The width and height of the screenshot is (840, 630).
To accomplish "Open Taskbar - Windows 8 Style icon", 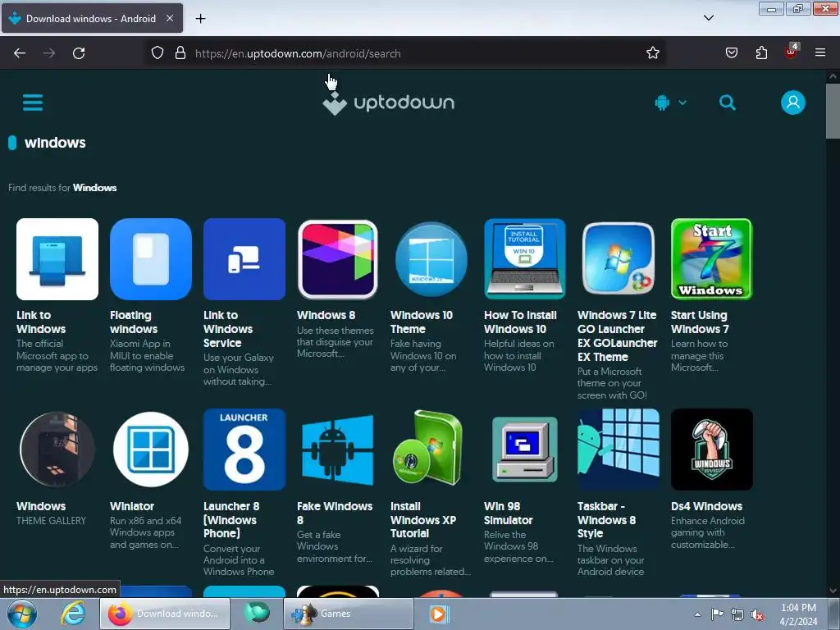I will click(x=619, y=450).
